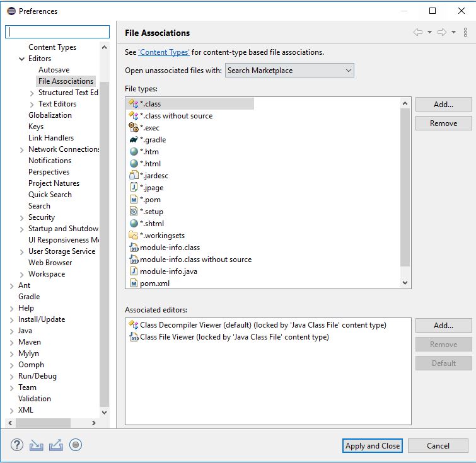The width and height of the screenshot is (476, 463).
Task: Select the *.class file type entry
Action: tap(190, 104)
